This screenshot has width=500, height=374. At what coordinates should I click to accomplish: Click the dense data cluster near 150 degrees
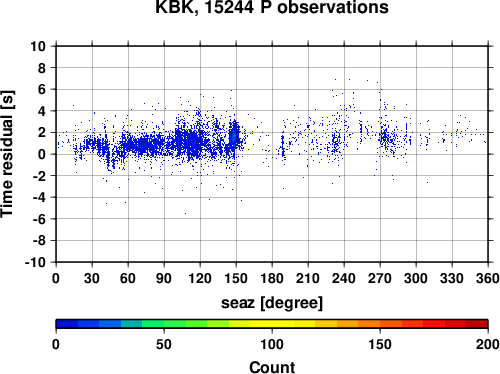[234, 136]
